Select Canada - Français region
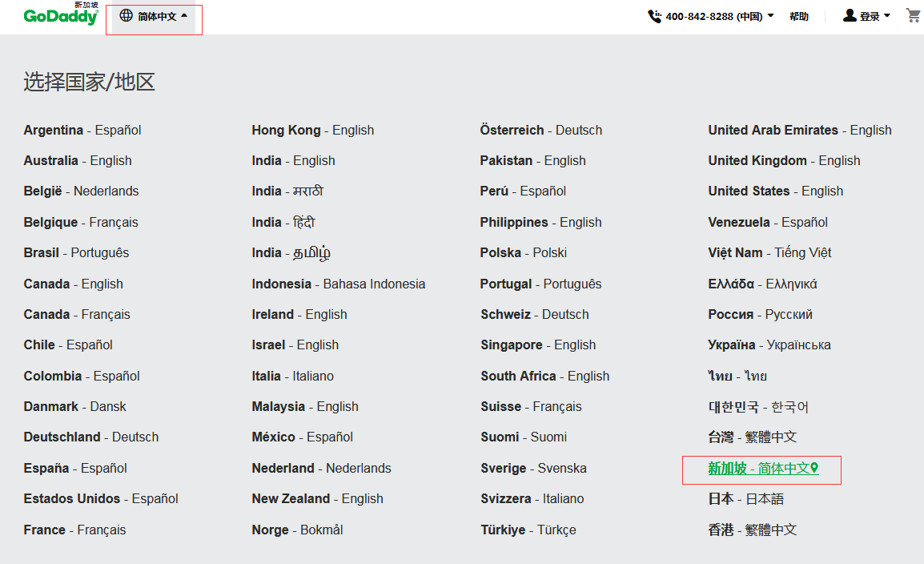 [77, 314]
